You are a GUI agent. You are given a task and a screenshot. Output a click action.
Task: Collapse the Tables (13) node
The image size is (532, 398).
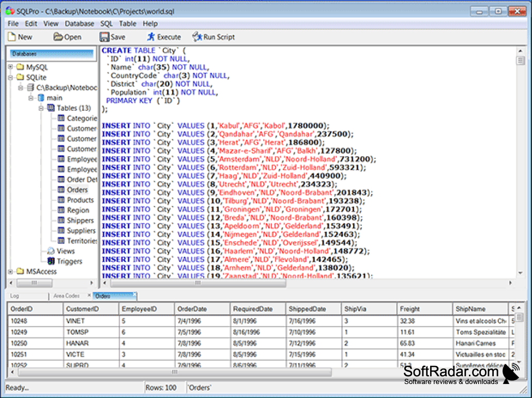(41, 108)
